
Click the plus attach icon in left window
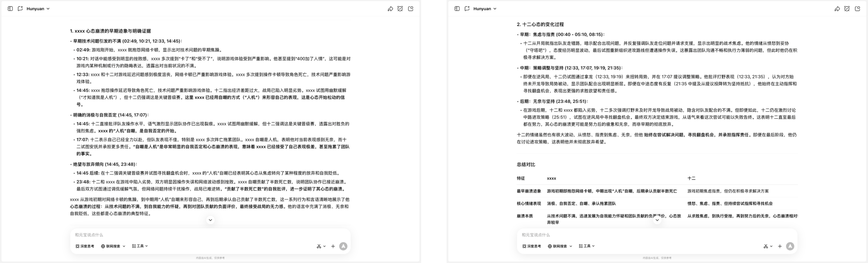click(333, 246)
